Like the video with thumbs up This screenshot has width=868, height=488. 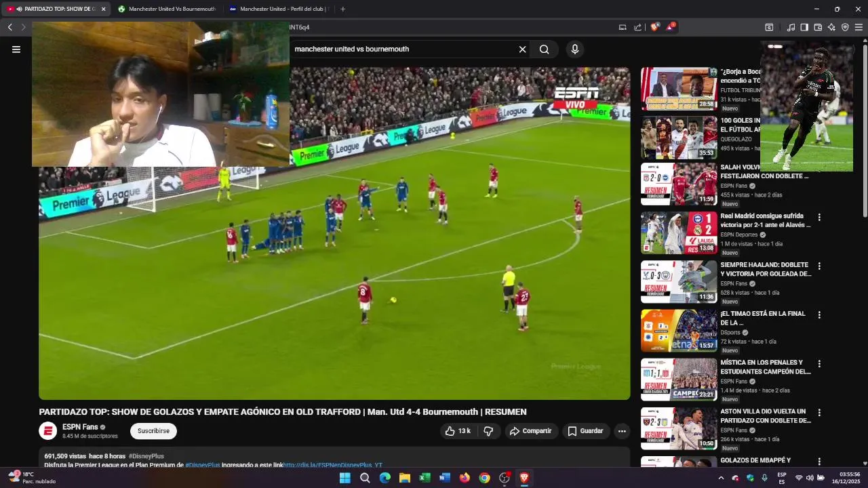[457, 431]
